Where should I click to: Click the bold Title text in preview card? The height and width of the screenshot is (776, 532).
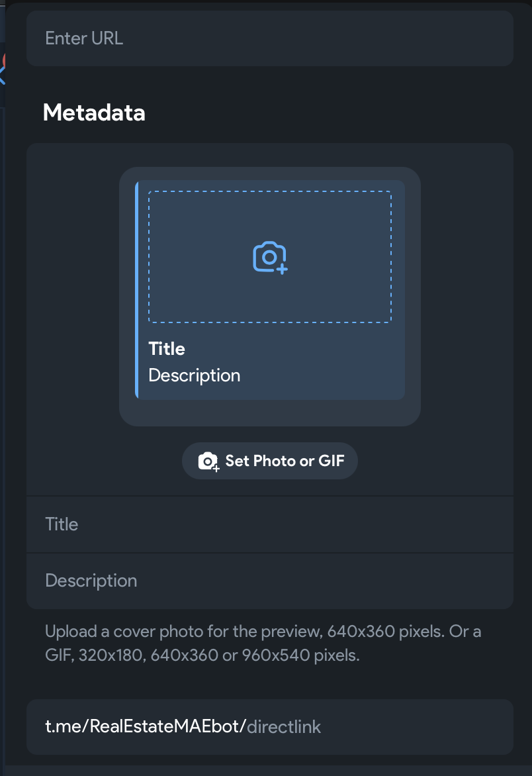[x=167, y=349]
